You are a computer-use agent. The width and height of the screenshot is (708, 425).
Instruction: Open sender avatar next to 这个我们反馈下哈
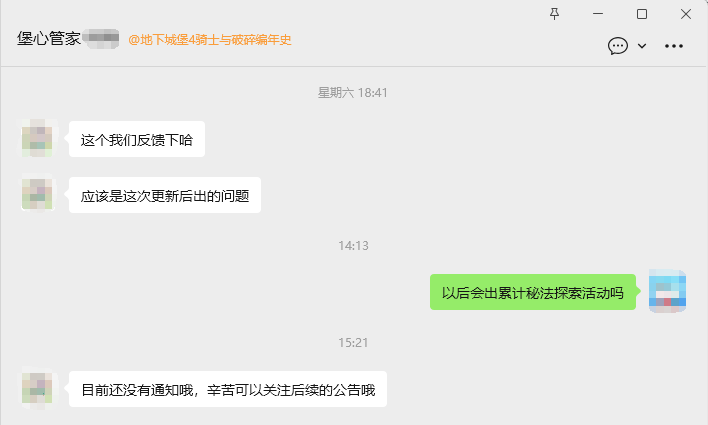point(37,139)
